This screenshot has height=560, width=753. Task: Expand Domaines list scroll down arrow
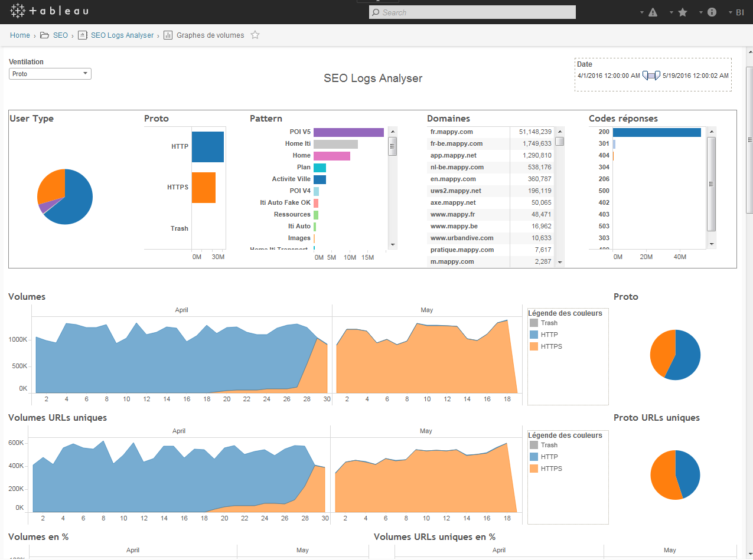[560, 262]
